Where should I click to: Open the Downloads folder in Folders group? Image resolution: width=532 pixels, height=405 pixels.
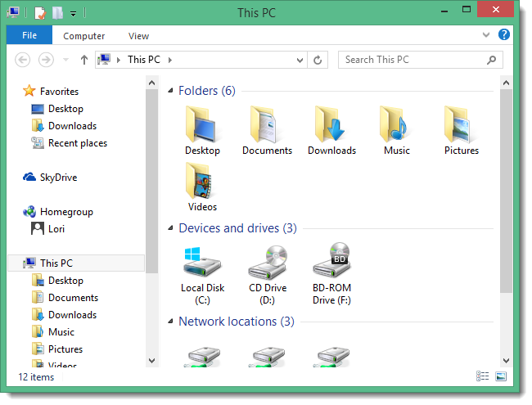coord(331,131)
